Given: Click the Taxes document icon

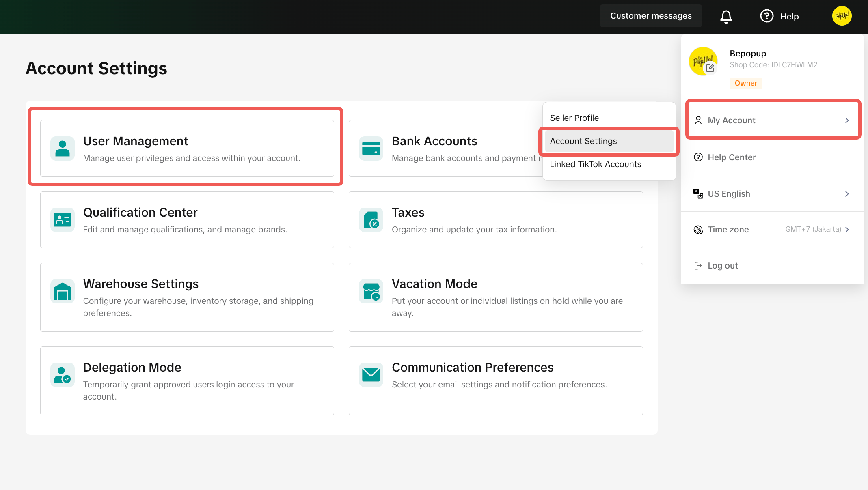Looking at the screenshot, I should tap(371, 220).
